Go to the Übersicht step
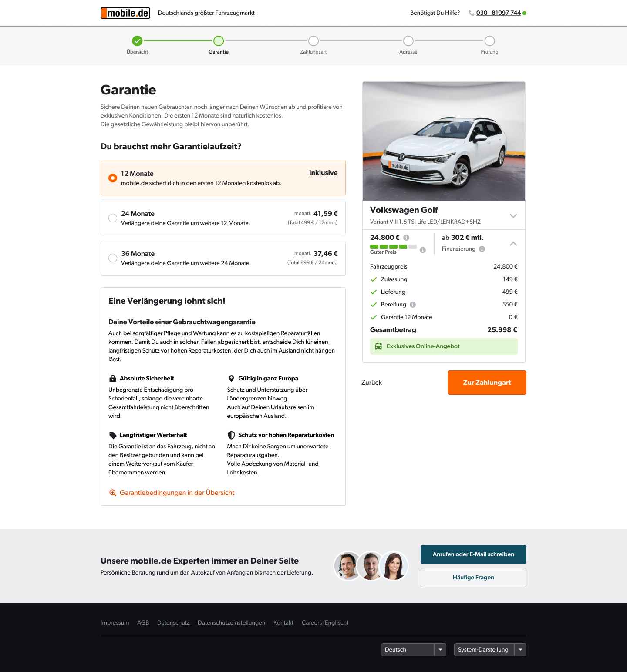The height and width of the screenshot is (672, 627). click(x=137, y=41)
